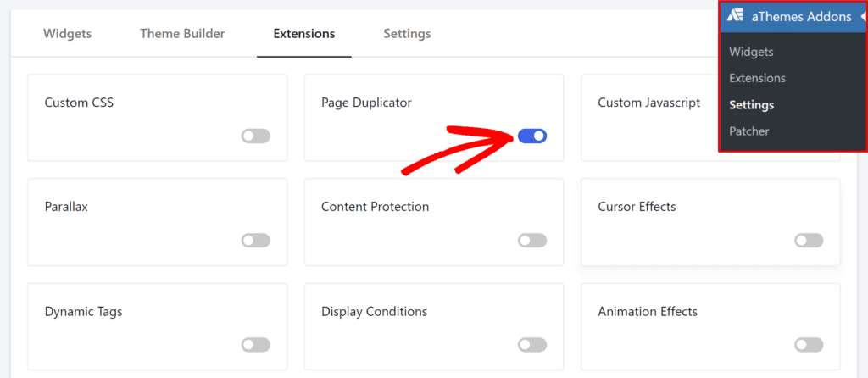The height and width of the screenshot is (378, 868).
Task: Enable the Display Conditions toggle
Action: [532, 345]
